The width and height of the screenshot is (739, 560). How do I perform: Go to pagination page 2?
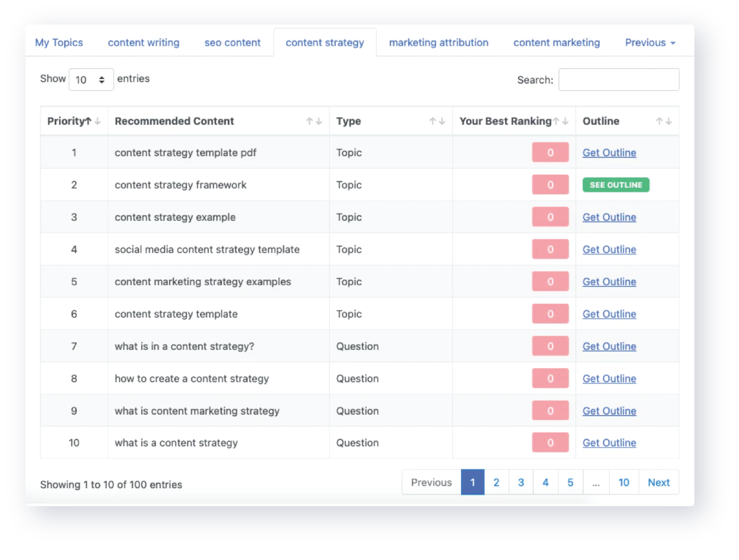(496, 482)
